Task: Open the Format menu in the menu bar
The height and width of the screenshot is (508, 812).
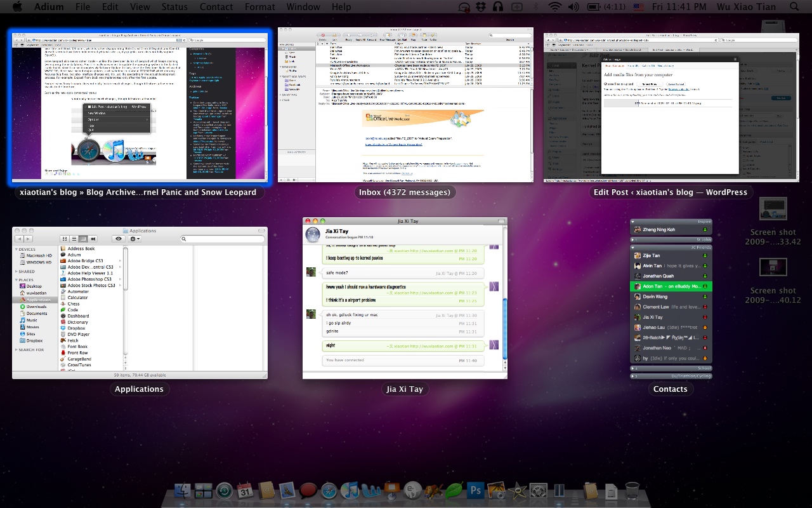Action: tap(259, 7)
